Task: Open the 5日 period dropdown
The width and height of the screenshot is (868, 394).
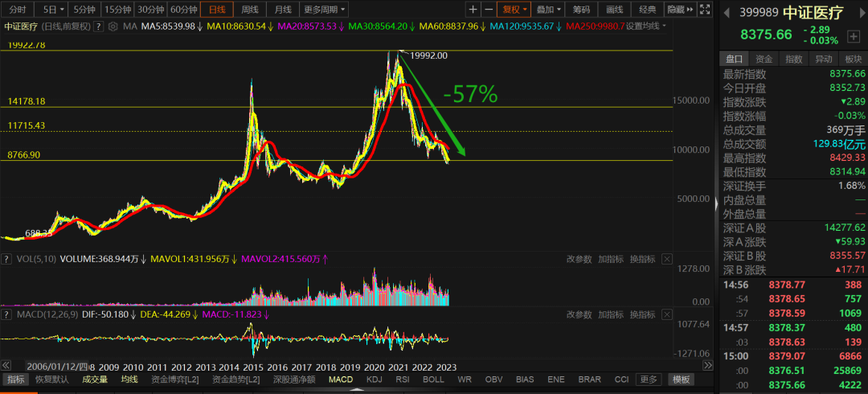Action: click(54, 10)
